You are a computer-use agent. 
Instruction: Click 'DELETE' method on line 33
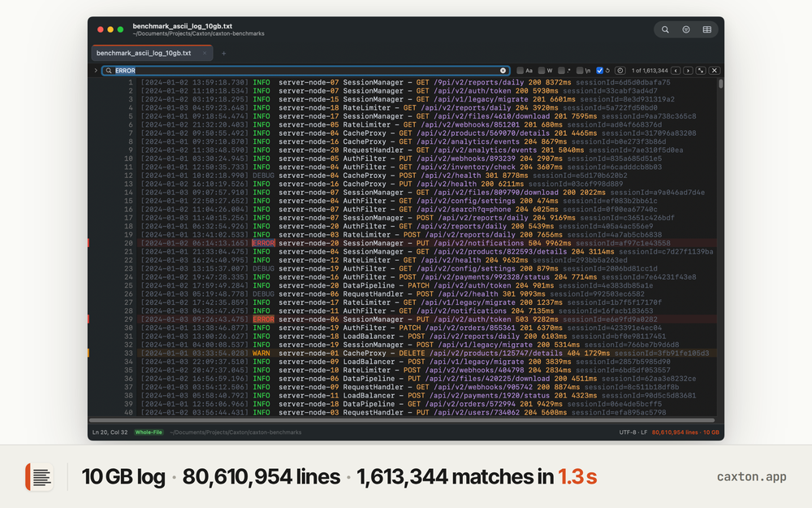click(412, 353)
